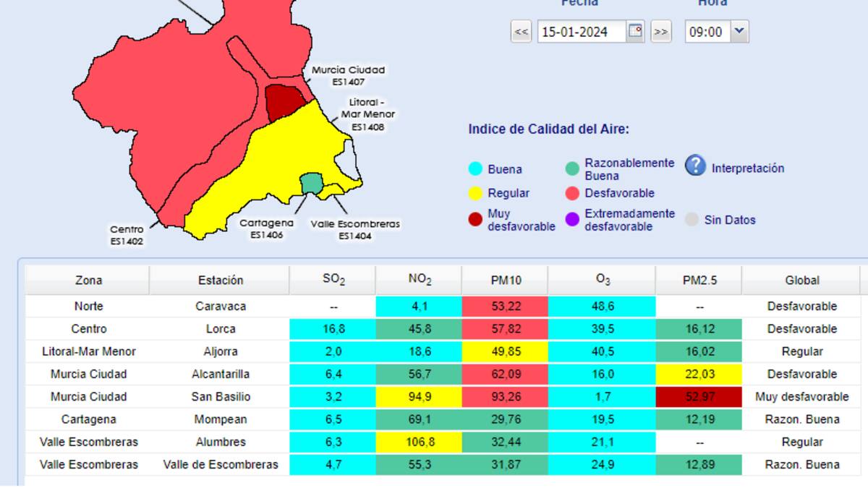Click San Basilio PM2.5 value 52,97
The height and width of the screenshot is (488, 868).
(699, 397)
